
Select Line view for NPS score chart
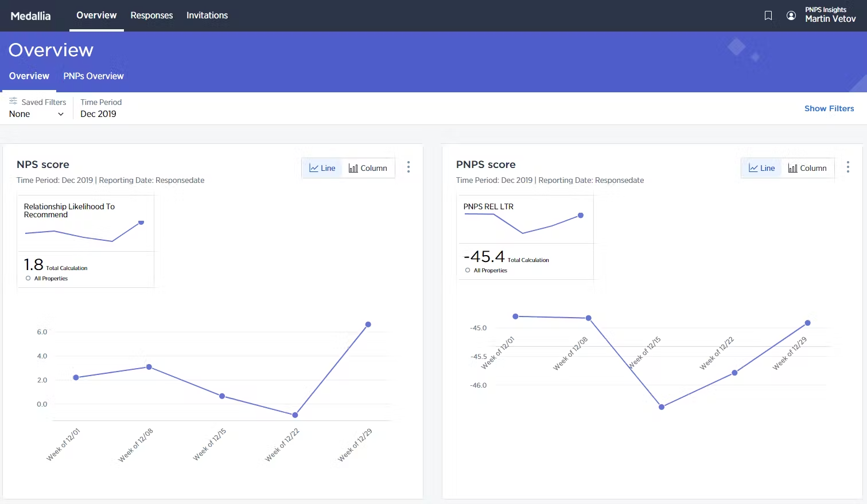click(322, 168)
